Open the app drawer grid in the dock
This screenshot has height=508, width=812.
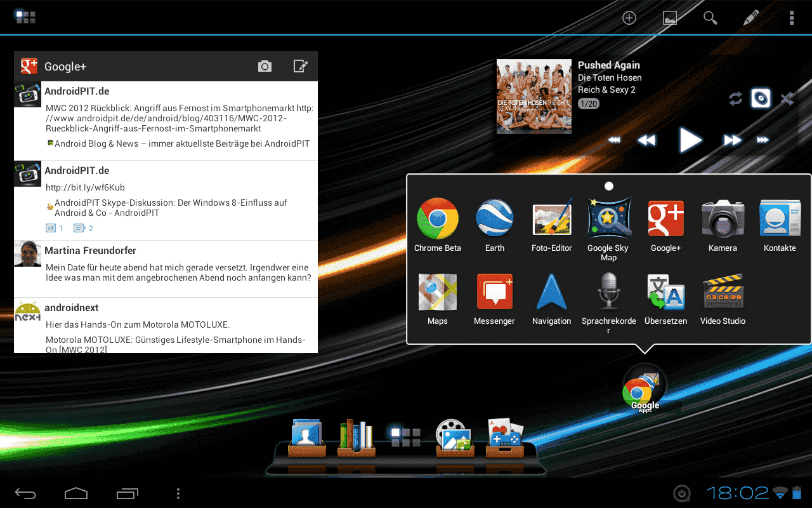[405, 437]
